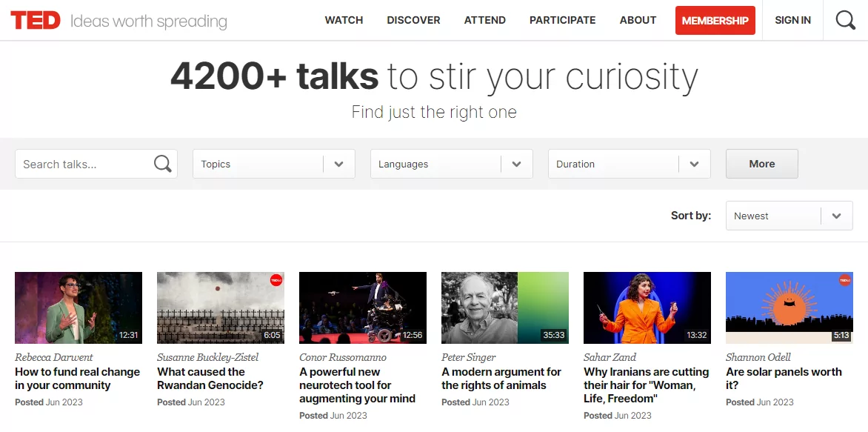Image resolution: width=868 pixels, height=432 pixels.
Task: Open Peter Singer talk thumbnail
Action: 505,308
